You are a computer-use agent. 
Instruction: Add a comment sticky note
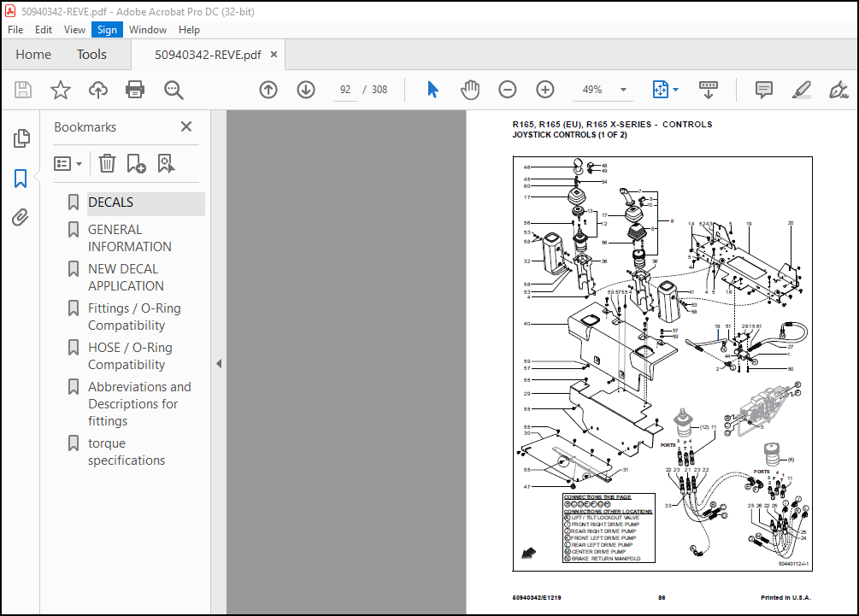[x=763, y=90]
